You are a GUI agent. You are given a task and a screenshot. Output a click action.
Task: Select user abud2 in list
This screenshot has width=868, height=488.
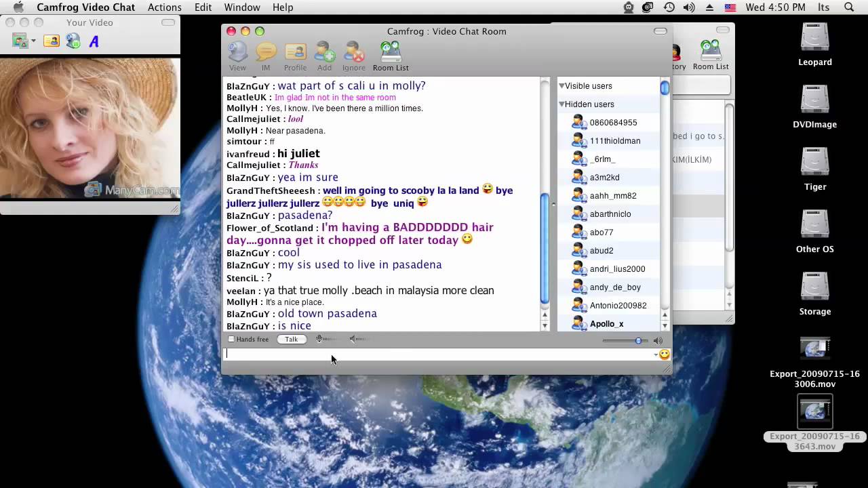click(x=608, y=251)
